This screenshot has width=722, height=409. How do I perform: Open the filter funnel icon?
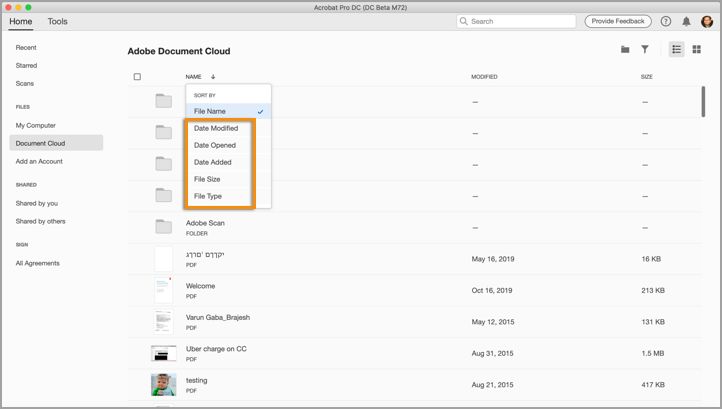click(645, 49)
